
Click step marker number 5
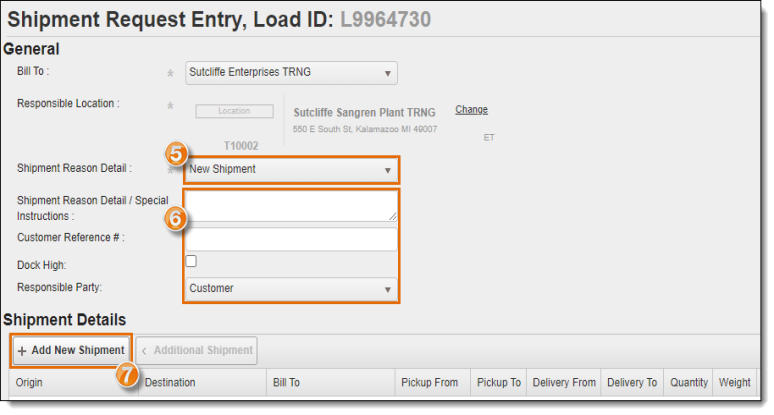tap(175, 155)
